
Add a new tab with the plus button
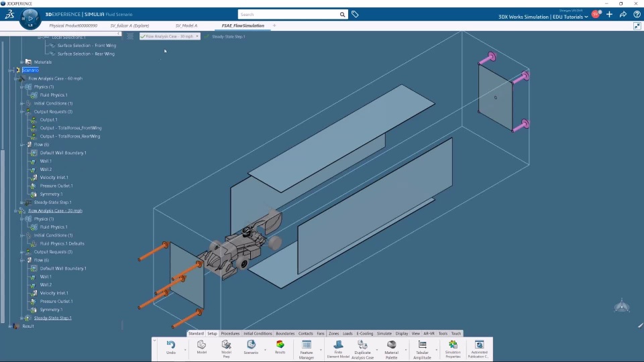coord(274,25)
